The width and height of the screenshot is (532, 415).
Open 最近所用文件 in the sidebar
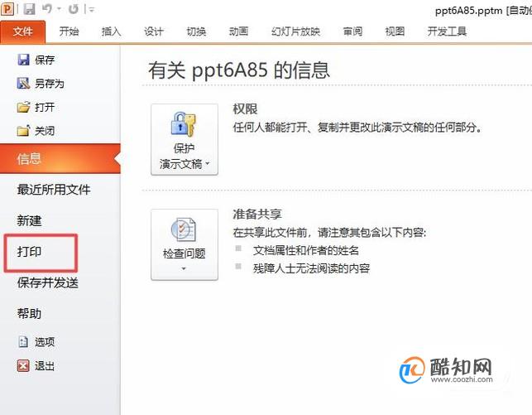(x=54, y=190)
